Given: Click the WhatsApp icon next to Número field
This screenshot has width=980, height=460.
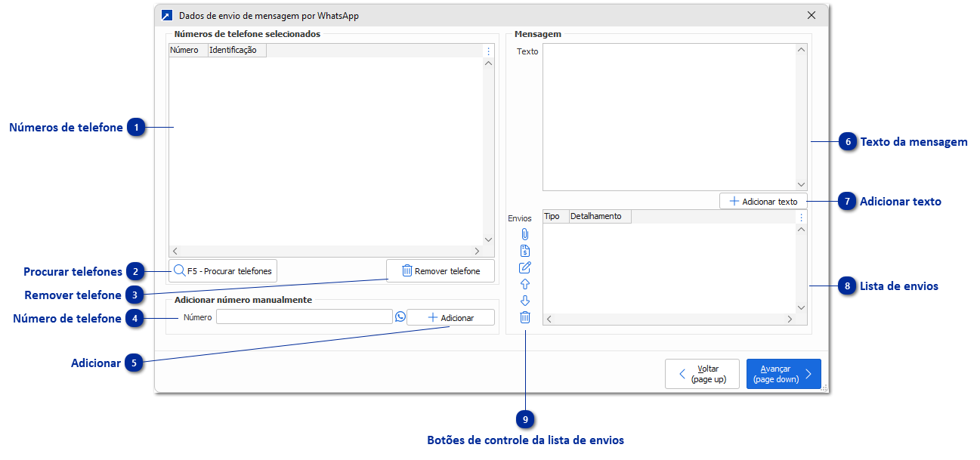Looking at the screenshot, I should point(400,316).
